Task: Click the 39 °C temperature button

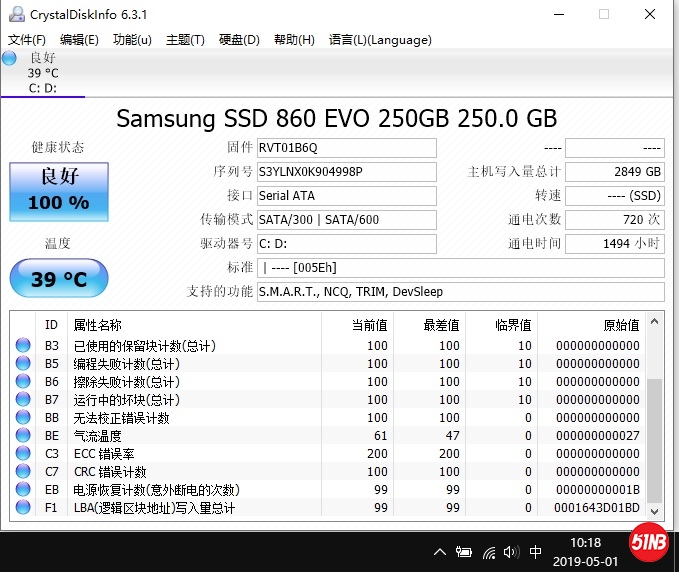Action: click(59, 278)
